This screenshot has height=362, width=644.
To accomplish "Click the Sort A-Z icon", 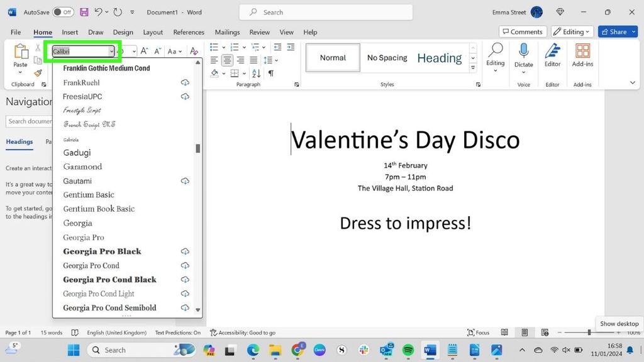I will point(257,74).
